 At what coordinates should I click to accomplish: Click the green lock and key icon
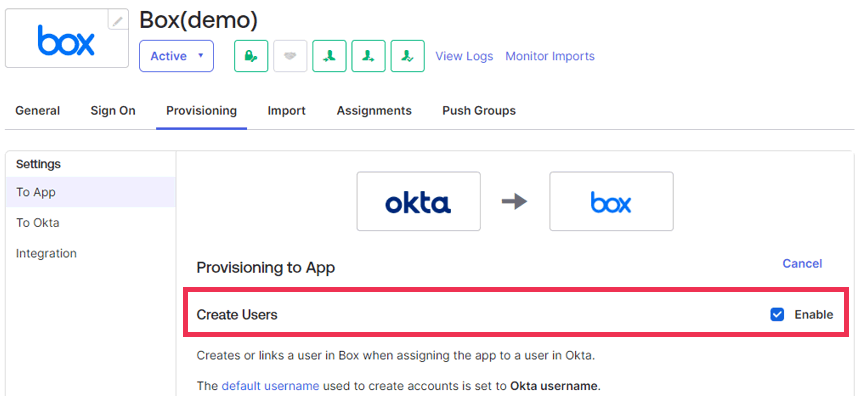[x=251, y=56]
